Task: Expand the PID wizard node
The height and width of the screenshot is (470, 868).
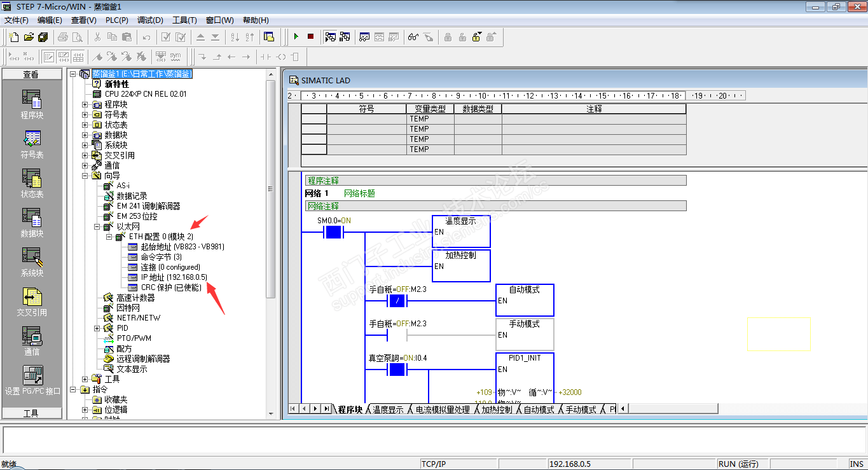Action: (x=97, y=328)
